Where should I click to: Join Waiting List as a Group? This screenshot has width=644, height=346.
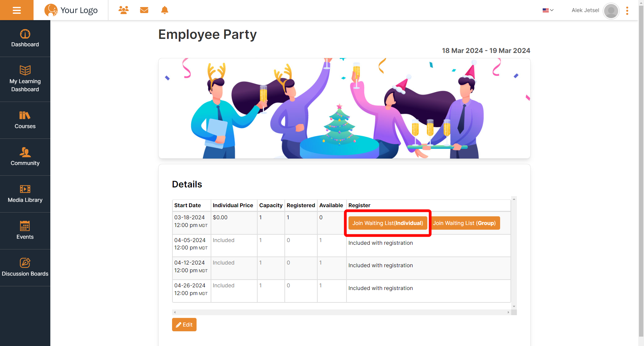tap(465, 223)
